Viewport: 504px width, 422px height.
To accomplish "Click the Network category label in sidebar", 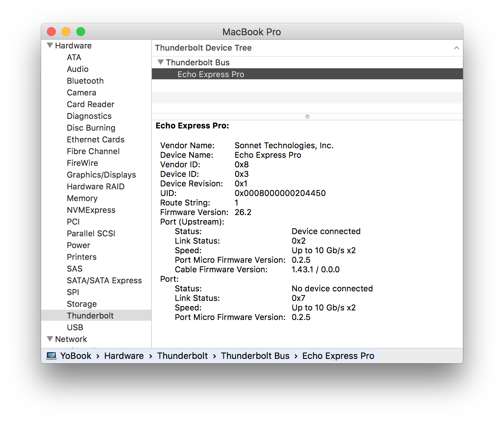I will point(71,339).
